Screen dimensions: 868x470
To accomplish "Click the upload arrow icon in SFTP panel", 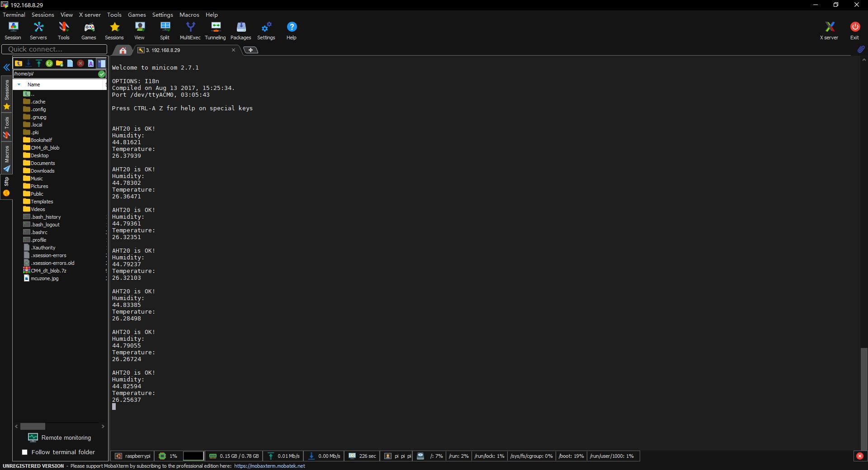I will (39, 63).
